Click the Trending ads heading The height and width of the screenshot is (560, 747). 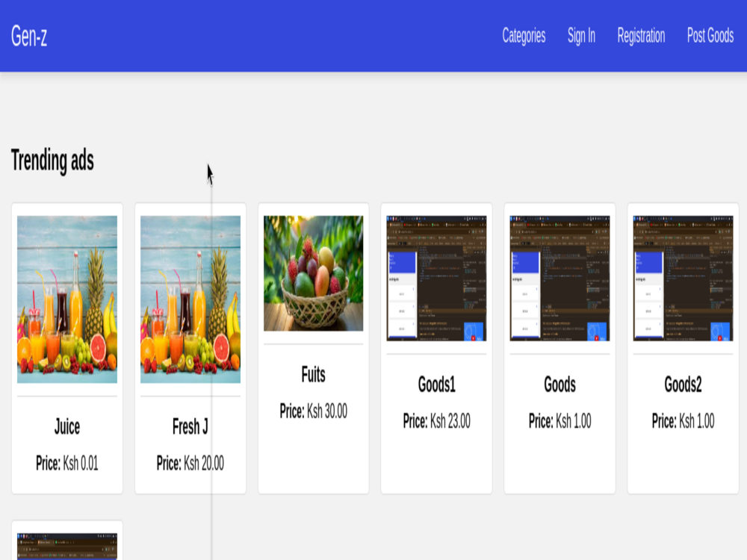pos(52,161)
